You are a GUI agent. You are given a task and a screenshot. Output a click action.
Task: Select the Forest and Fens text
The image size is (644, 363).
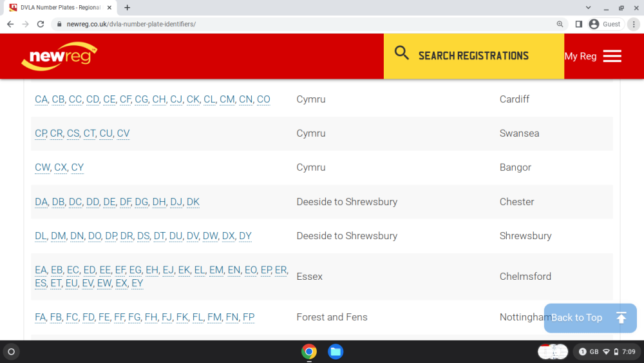click(x=332, y=317)
